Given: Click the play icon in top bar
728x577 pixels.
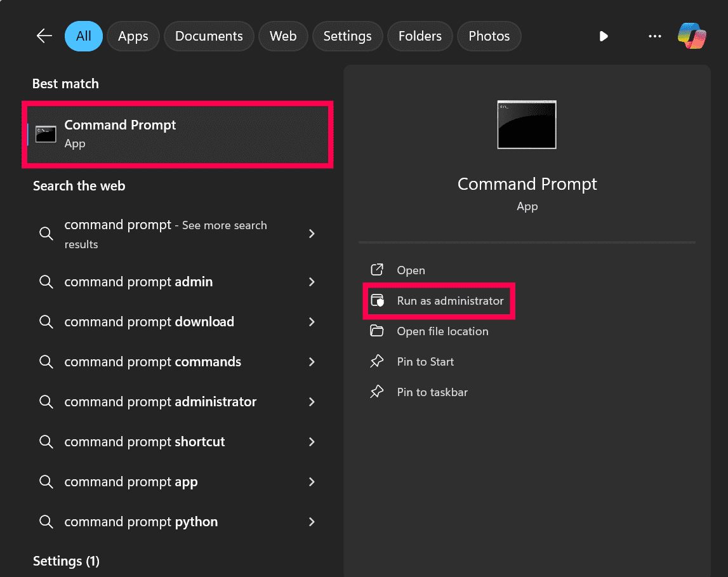Looking at the screenshot, I should tap(604, 36).
